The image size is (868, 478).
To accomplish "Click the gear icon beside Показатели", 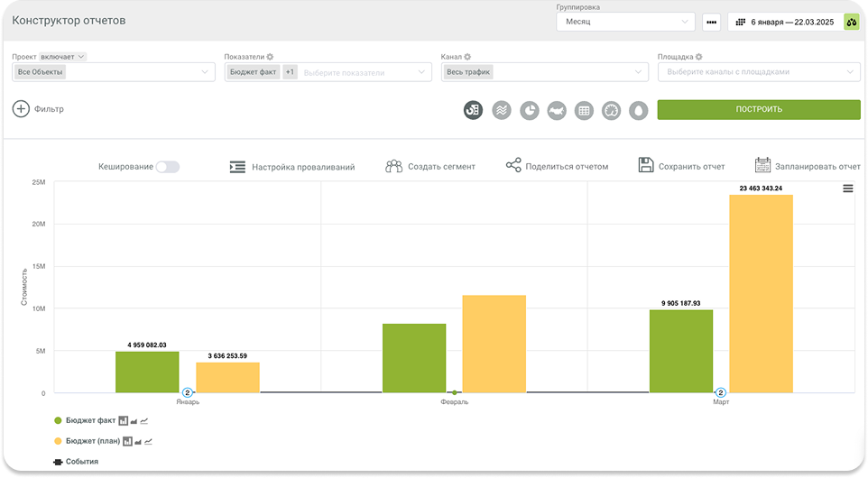I will pyautogui.click(x=270, y=57).
